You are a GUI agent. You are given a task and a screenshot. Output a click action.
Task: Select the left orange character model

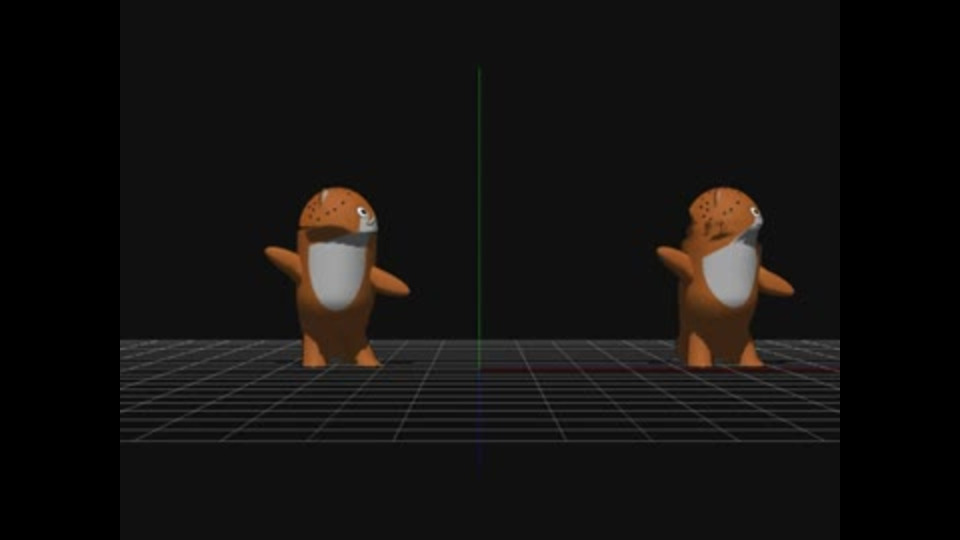pyautogui.click(x=337, y=277)
